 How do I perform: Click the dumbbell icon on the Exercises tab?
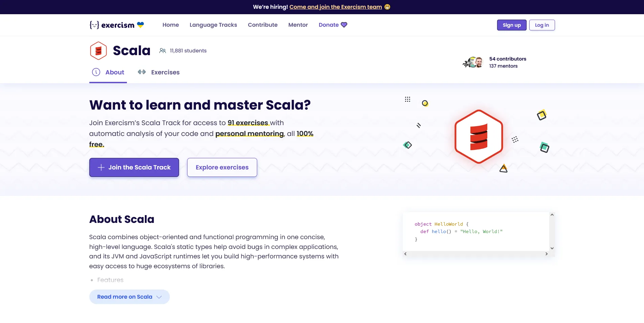pos(142,72)
